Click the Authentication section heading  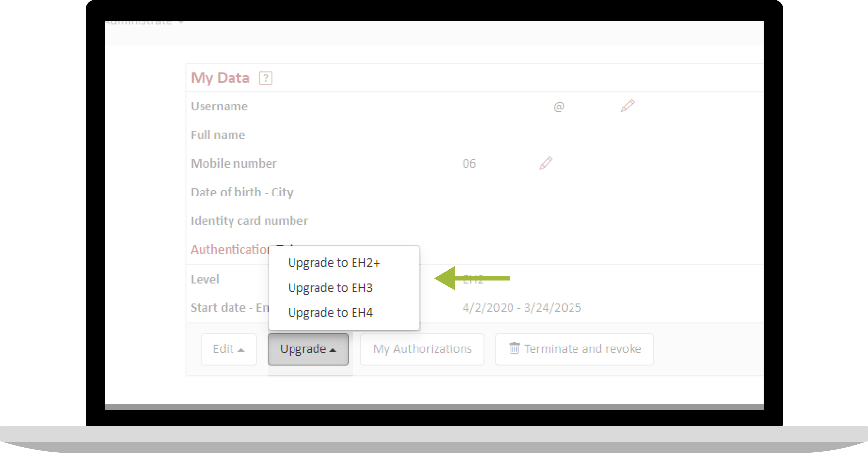230,250
